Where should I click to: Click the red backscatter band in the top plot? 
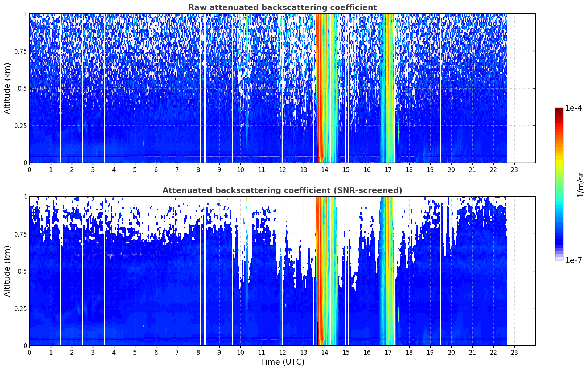click(320, 88)
